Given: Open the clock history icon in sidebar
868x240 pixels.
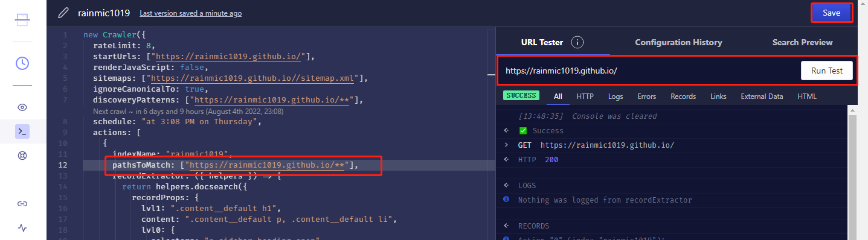Looking at the screenshot, I should 22,63.
